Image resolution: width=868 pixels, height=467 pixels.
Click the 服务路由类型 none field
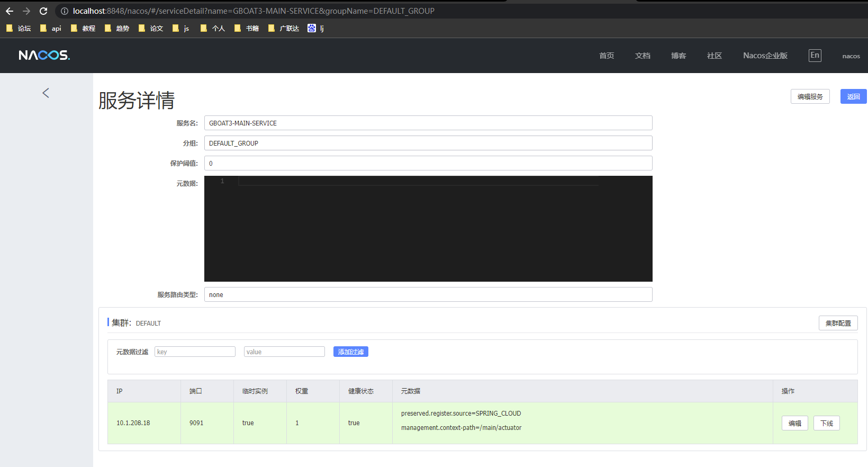point(428,294)
